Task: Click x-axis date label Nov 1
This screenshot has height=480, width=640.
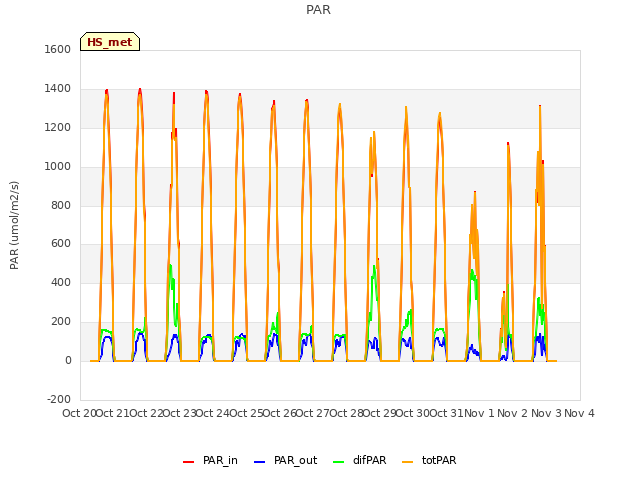Action: click(479, 413)
